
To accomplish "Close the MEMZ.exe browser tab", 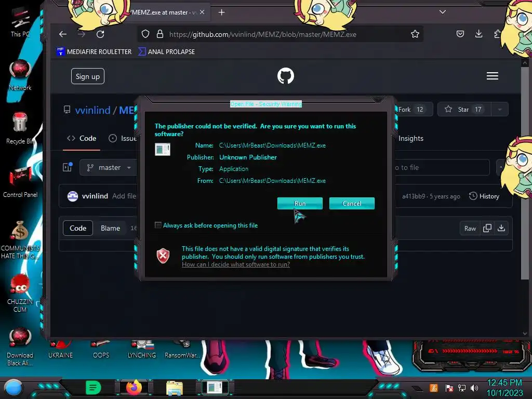I will coord(202,12).
